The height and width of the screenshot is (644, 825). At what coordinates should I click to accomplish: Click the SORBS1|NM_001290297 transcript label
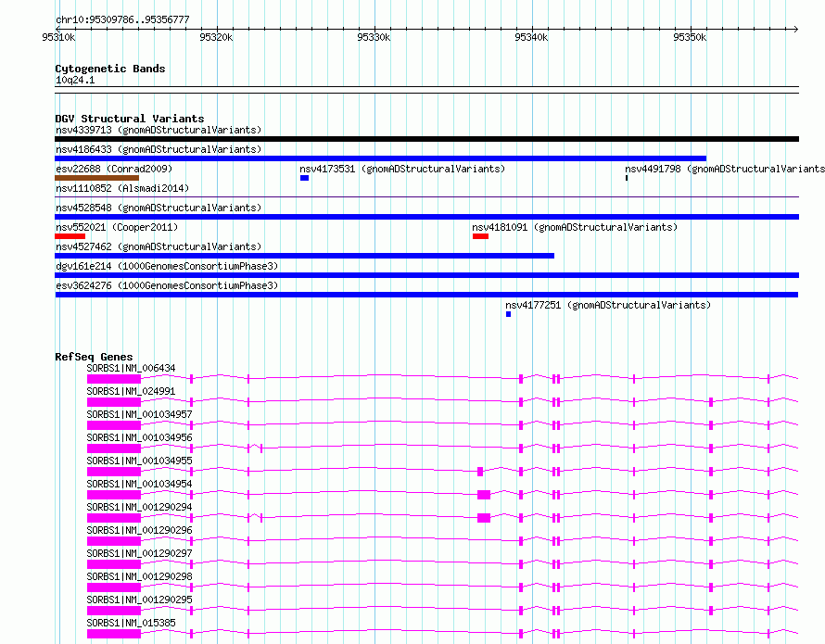pyautogui.click(x=139, y=553)
